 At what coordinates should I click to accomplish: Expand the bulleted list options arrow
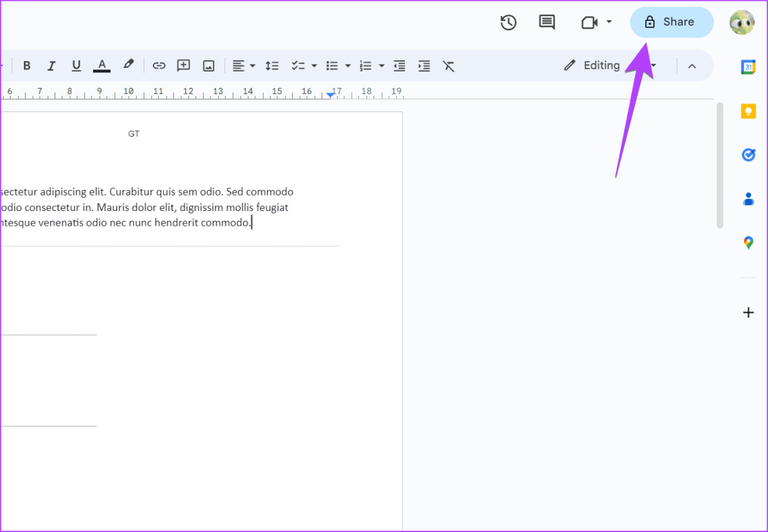coord(348,66)
